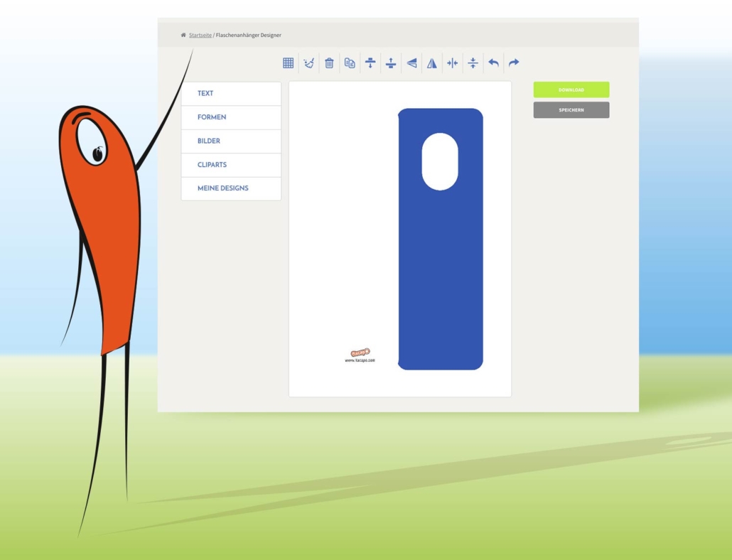The image size is (732, 560).
Task: Redo the last undone action
Action: [514, 63]
